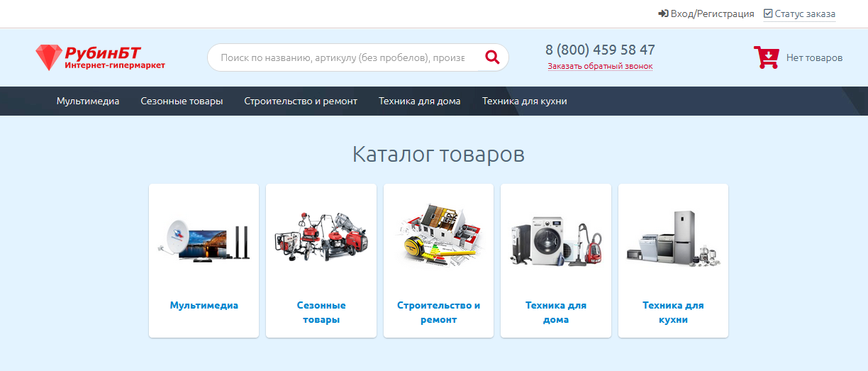Click the Мультимедиа TV and satellite dish image
This screenshot has height=371, width=868.
point(204,240)
